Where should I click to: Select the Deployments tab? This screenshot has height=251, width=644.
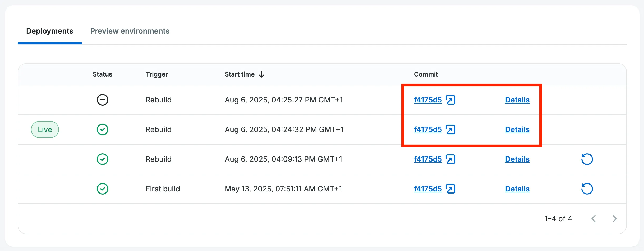[50, 31]
